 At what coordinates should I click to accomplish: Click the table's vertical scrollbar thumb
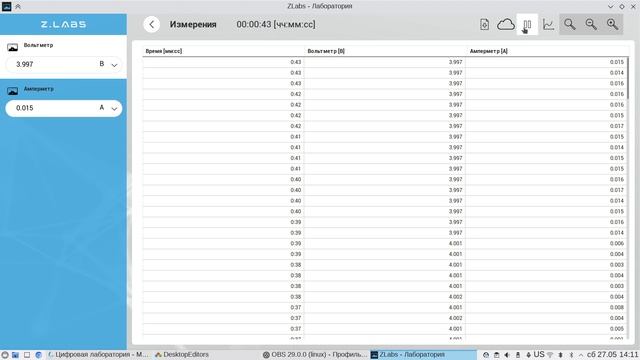click(627, 78)
